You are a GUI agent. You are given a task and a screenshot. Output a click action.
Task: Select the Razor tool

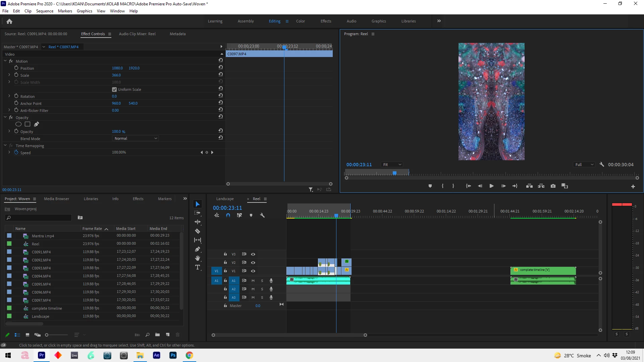pyautogui.click(x=198, y=231)
